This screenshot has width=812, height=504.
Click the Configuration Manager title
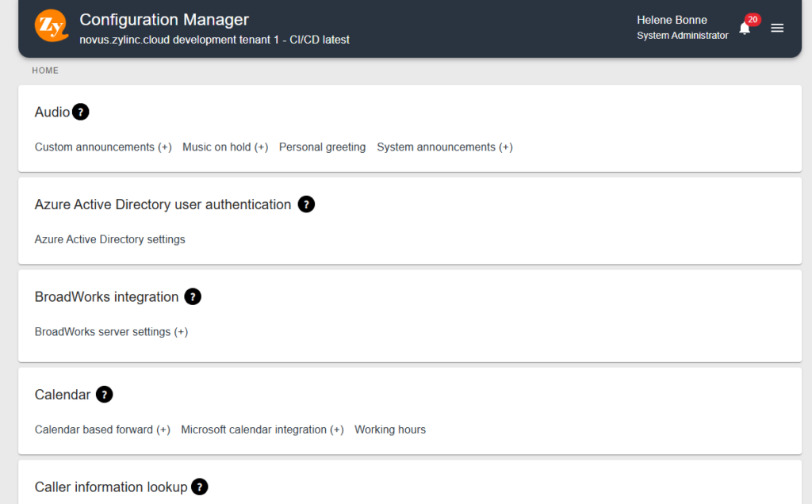(x=164, y=20)
